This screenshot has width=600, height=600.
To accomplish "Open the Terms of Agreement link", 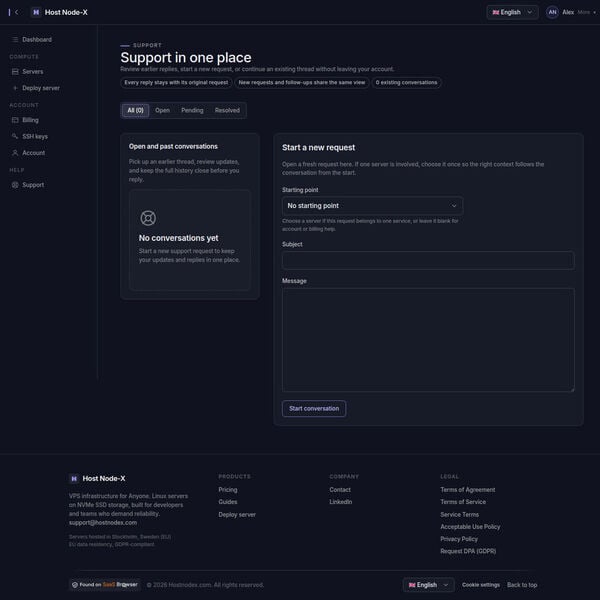I will 468,489.
